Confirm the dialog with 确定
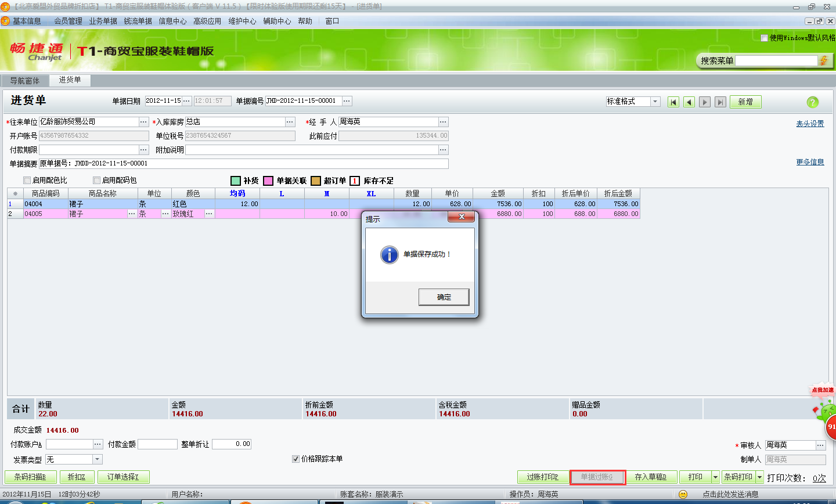 [444, 297]
